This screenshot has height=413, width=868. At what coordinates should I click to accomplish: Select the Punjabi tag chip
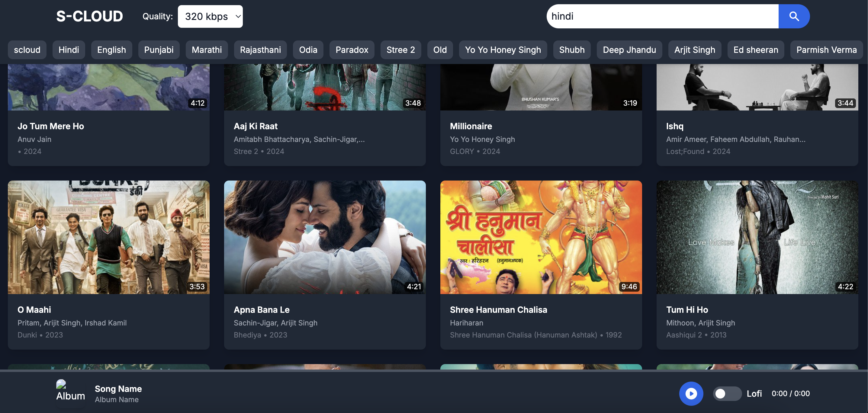coord(159,50)
